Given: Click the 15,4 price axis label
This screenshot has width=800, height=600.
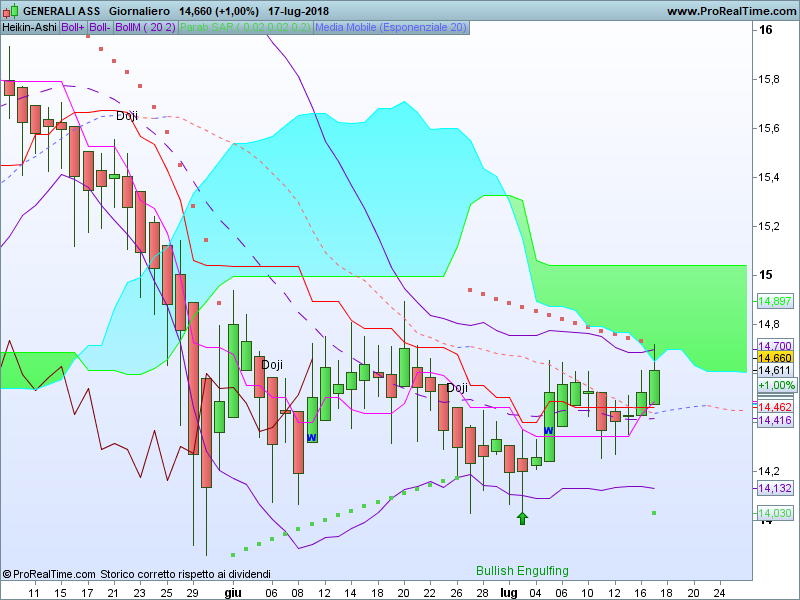Looking at the screenshot, I should click(768, 177).
